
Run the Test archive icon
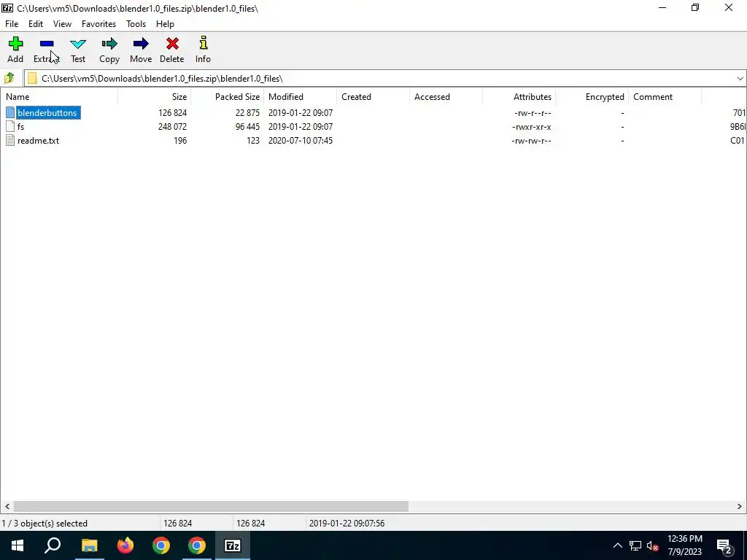78,44
